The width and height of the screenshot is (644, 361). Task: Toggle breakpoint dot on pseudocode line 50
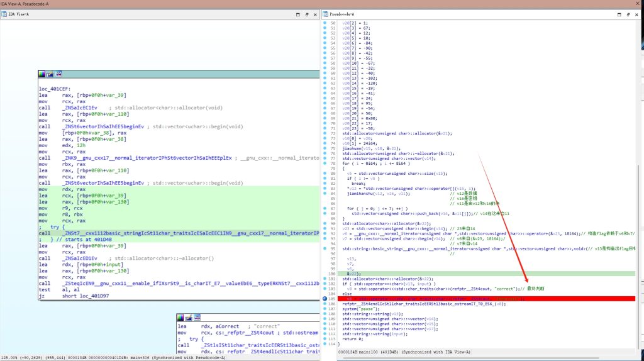(325, 23)
